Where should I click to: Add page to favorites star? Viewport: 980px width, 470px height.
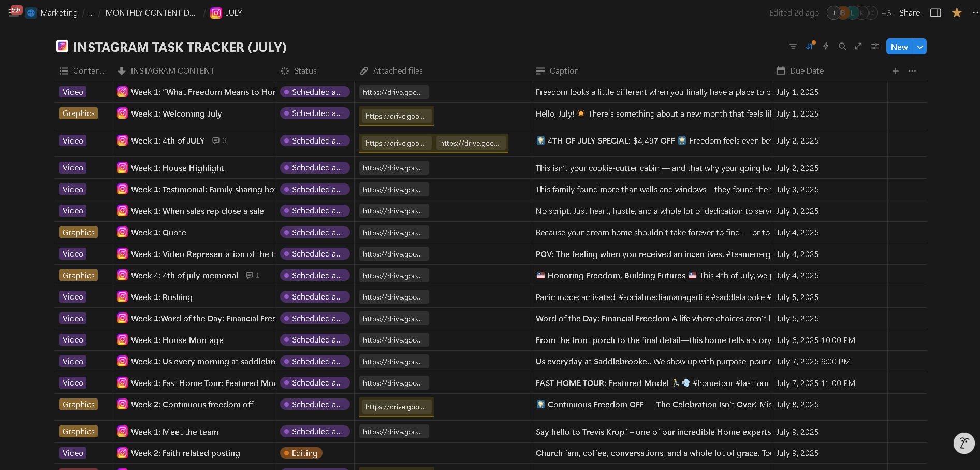pyautogui.click(x=957, y=13)
